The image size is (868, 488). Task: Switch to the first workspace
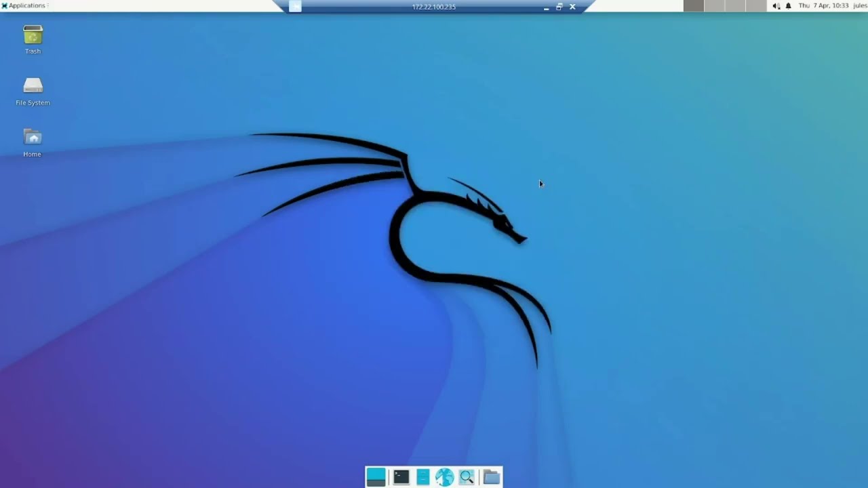(x=694, y=5)
